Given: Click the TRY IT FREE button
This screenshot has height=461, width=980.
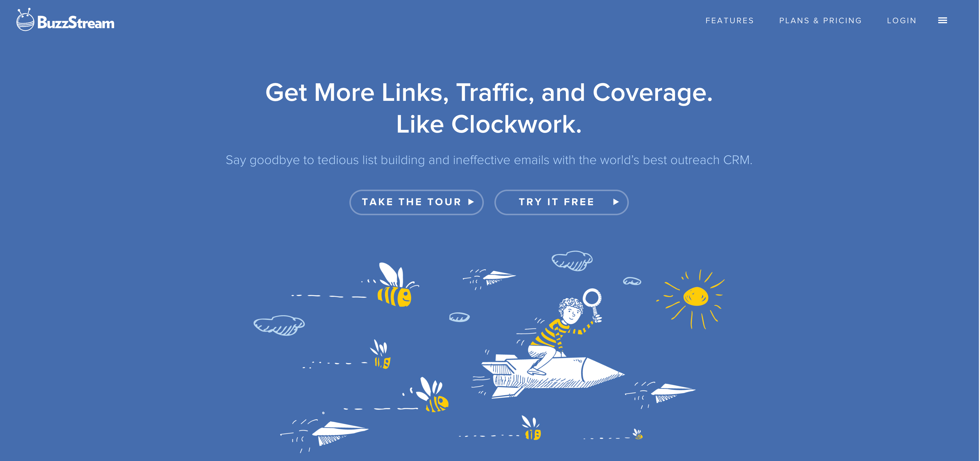Looking at the screenshot, I should click(x=562, y=202).
